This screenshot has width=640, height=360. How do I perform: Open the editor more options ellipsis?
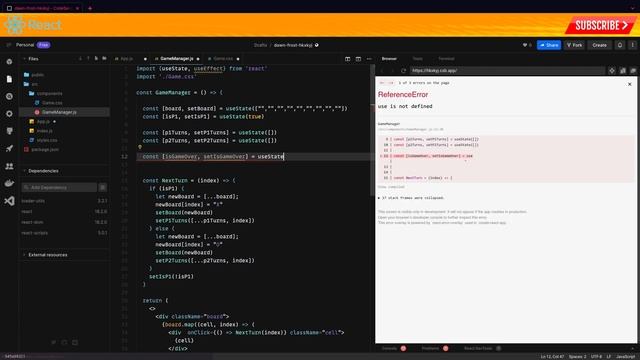click(x=369, y=59)
